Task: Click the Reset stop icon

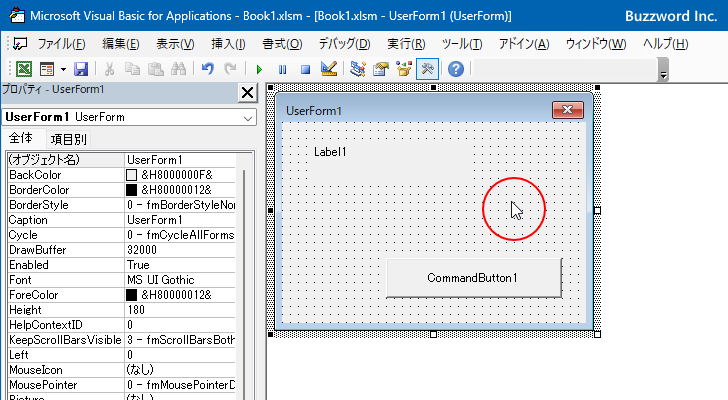Action: (305, 70)
